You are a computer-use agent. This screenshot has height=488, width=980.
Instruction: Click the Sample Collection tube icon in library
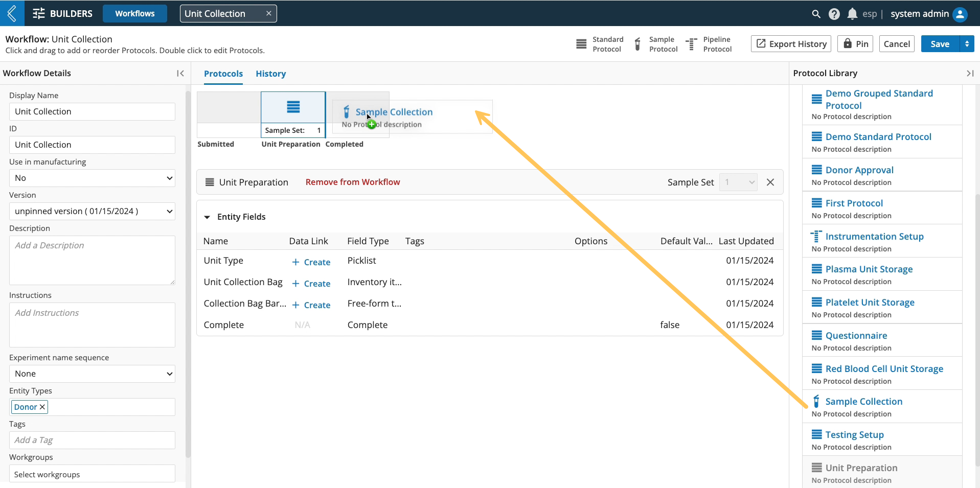tap(816, 401)
